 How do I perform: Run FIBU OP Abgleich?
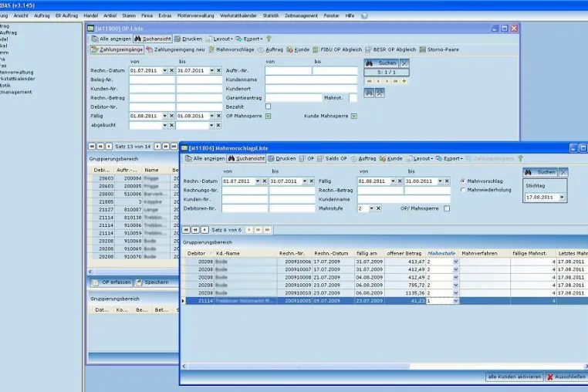(x=337, y=49)
